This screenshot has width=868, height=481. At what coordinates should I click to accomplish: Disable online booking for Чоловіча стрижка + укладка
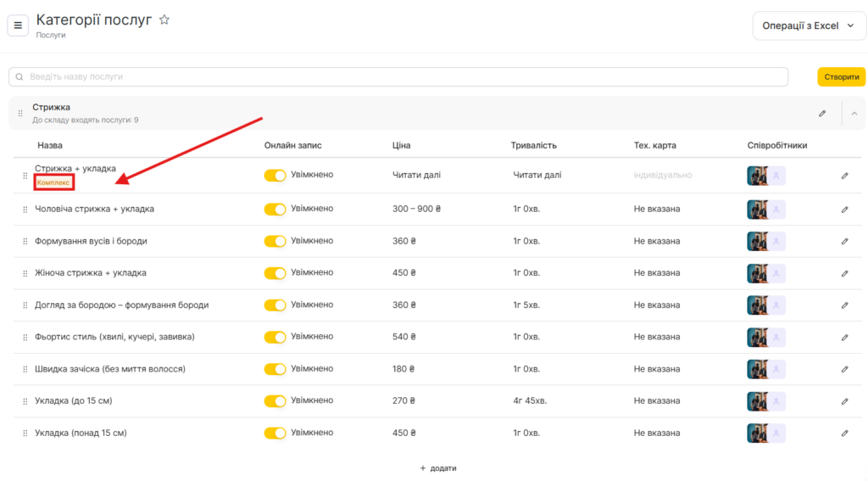click(275, 209)
